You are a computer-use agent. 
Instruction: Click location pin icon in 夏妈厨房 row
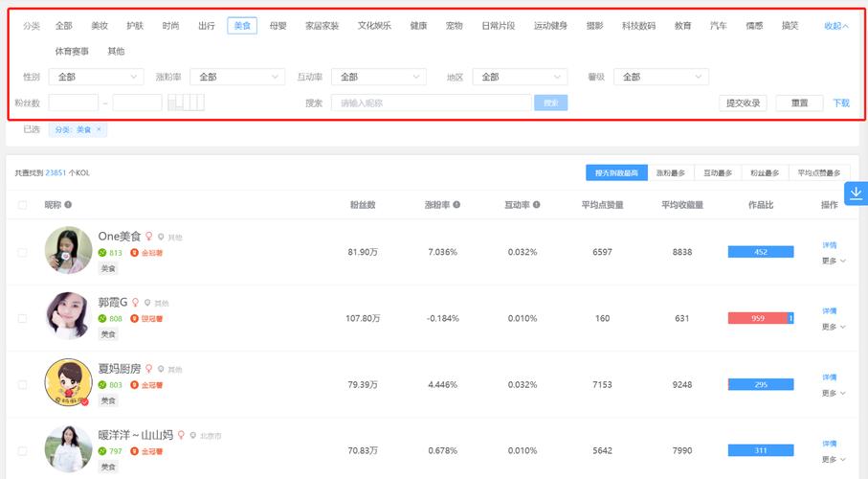click(x=161, y=369)
